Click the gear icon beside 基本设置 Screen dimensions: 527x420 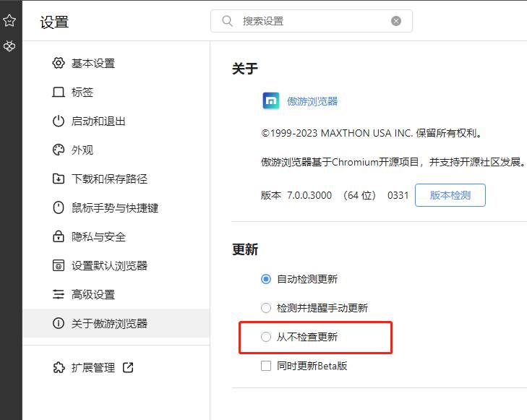click(x=59, y=63)
